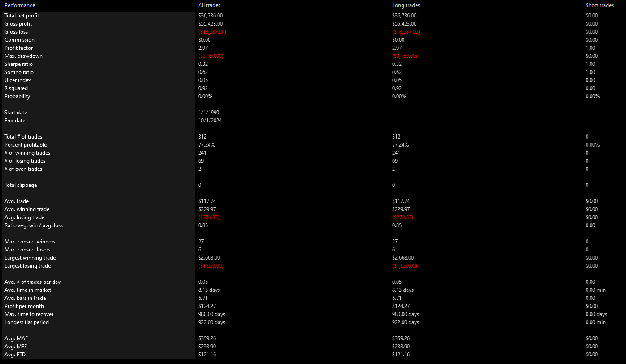The height and width of the screenshot is (364, 626).
Task: Click the Short trades column header
Action: click(600, 5)
